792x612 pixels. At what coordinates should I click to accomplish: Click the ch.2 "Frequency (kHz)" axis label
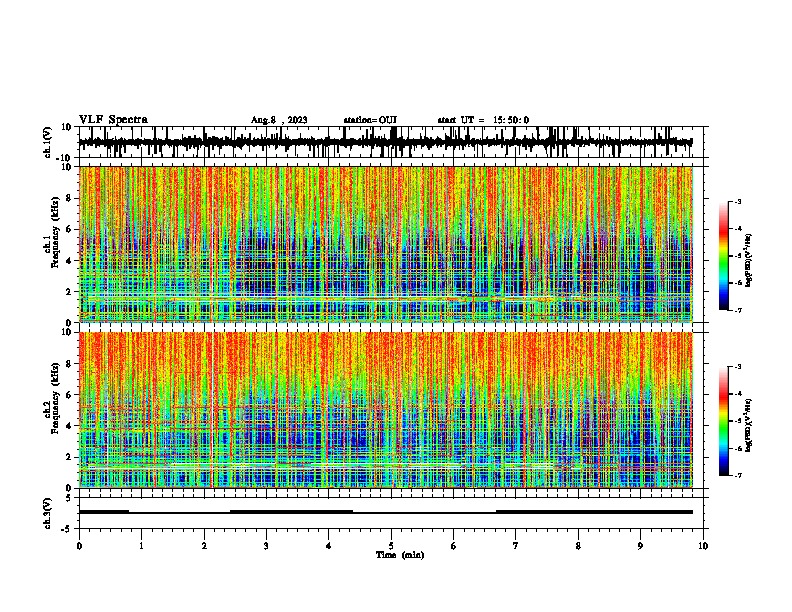(x=55, y=398)
